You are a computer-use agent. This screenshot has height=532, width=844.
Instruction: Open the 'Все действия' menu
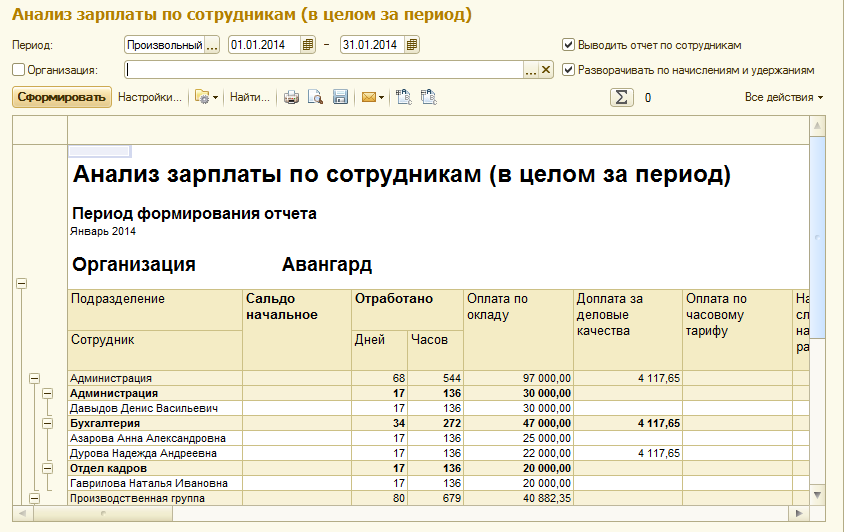[x=783, y=98]
